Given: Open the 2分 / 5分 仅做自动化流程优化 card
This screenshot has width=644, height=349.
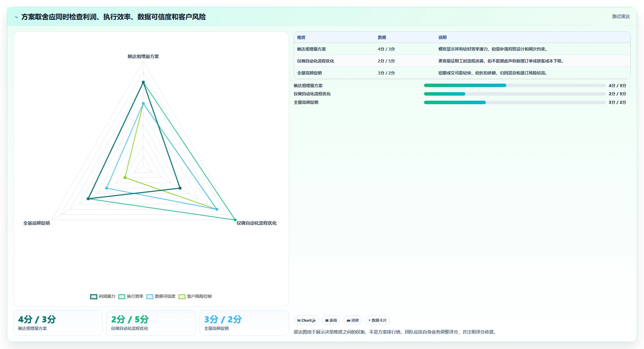Looking at the screenshot, I should (151, 323).
